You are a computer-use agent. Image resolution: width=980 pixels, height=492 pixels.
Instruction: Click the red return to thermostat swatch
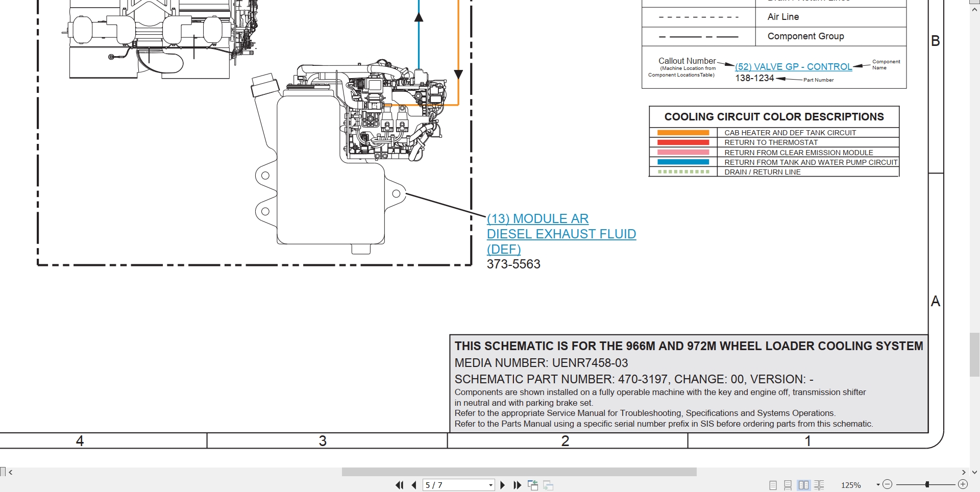click(x=683, y=142)
